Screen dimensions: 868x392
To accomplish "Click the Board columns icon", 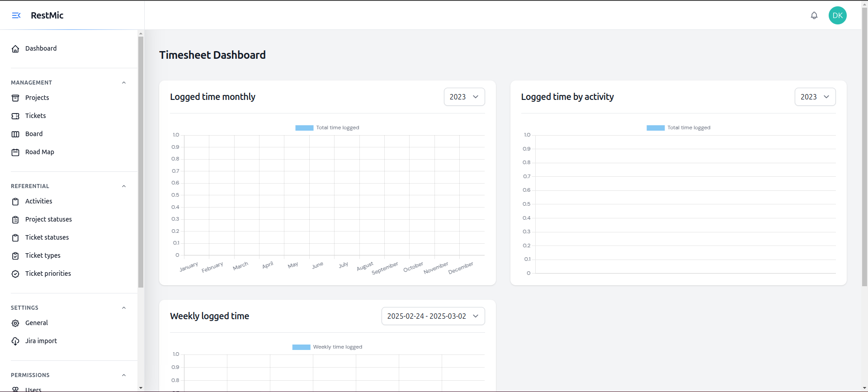I will coord(15,134).
